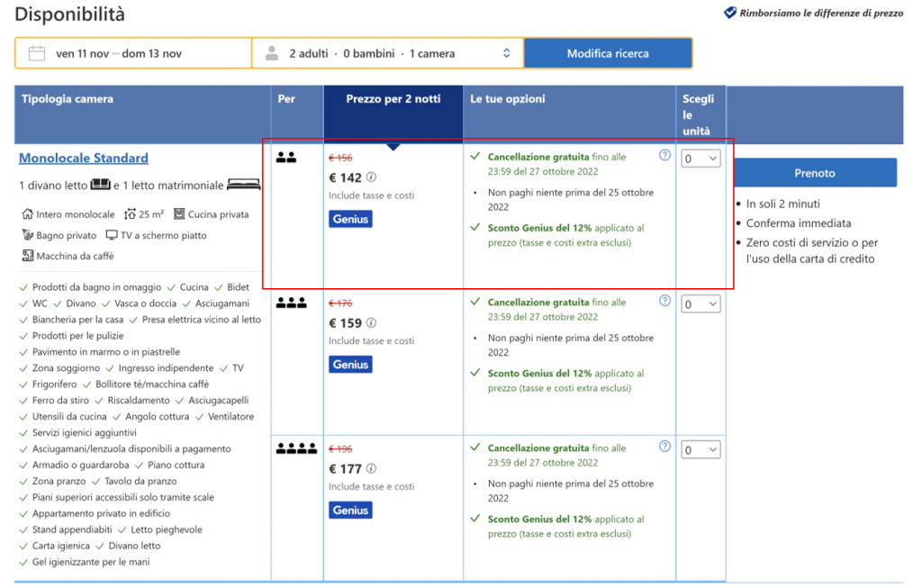Viewport: 922px width, 588px height.
Task: Click the Genius badge under € 142
Action: click(350, 219)
